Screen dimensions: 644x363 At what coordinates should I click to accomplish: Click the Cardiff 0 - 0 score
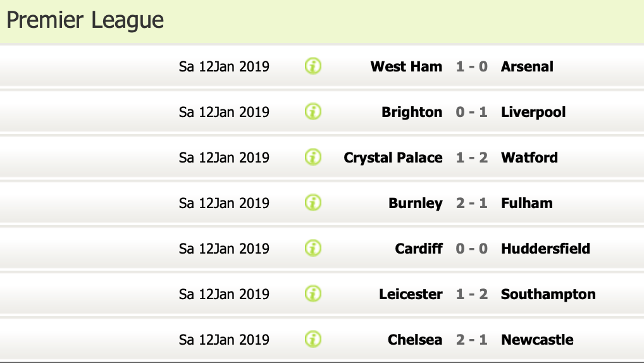click(472, 249)
